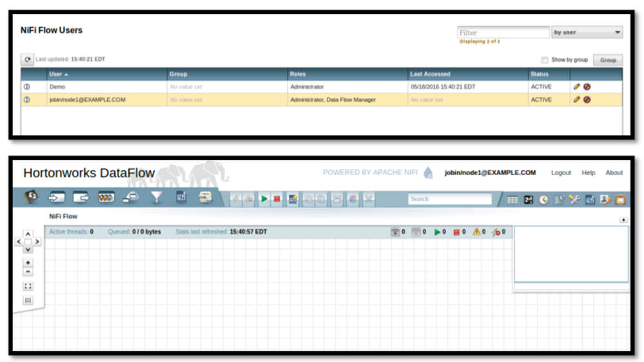The height and width of the screenshot is (362, 644).
Task: Sort by the User column header
Action: 106,74
